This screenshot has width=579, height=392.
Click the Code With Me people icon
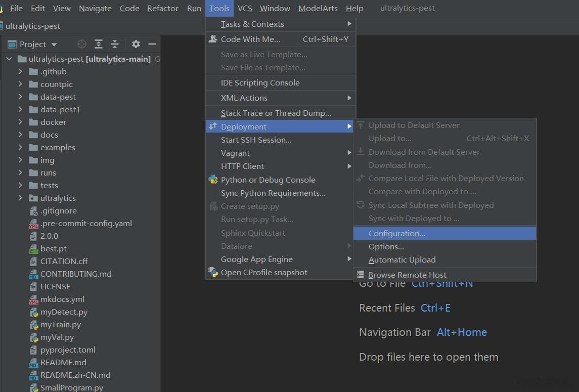pos(213,39)
